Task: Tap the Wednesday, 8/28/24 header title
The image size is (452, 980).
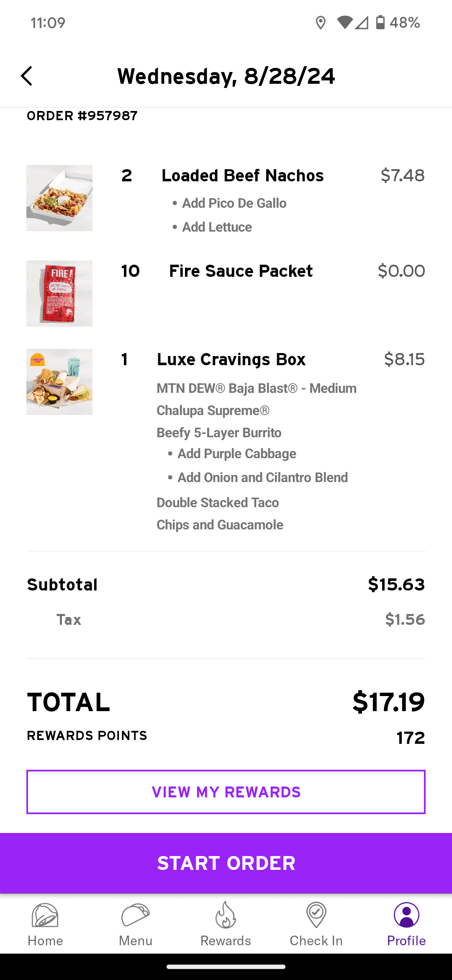Action: (x=226, y=76)
